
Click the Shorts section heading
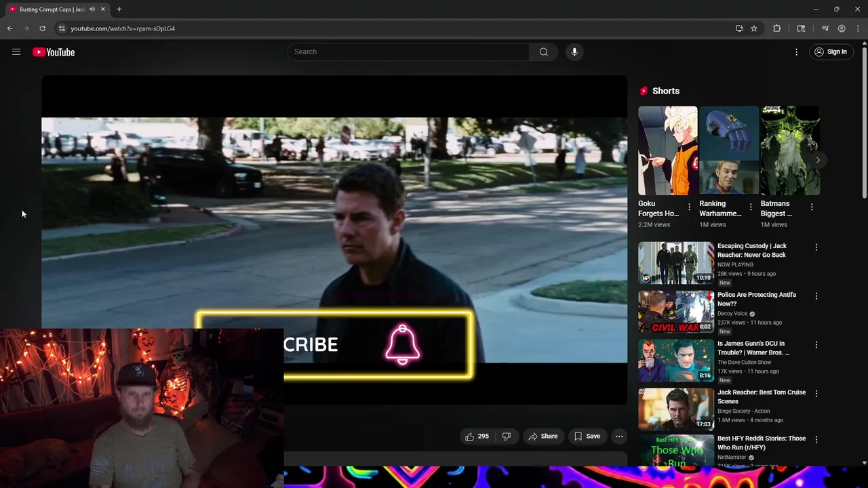coord(666,91)
